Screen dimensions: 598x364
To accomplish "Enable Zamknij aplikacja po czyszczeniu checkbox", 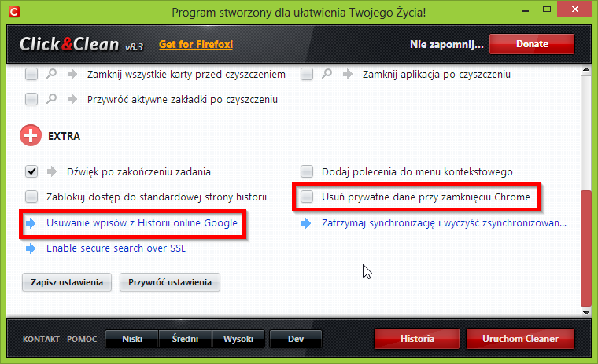I will (307, 74).
